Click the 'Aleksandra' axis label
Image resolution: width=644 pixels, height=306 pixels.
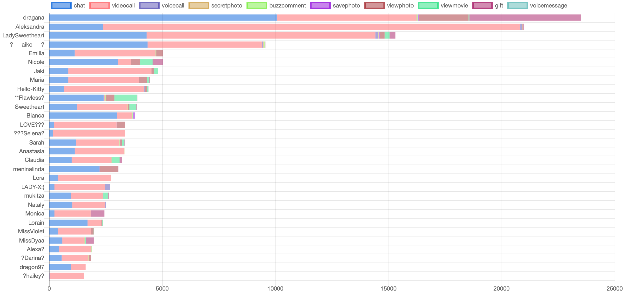coord(30,27)
